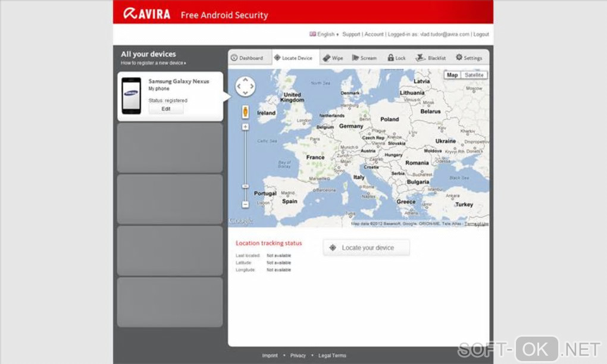Click the UK flag language icon
The image size is (607, 364).
click(312, 34)
